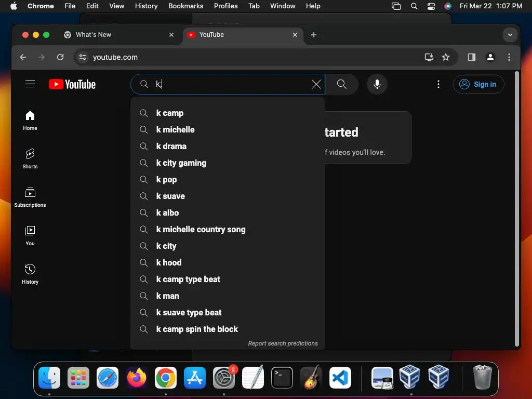532x399 pixels.
Task: Expand the tab search dropdown arrow
Action: 510,35
